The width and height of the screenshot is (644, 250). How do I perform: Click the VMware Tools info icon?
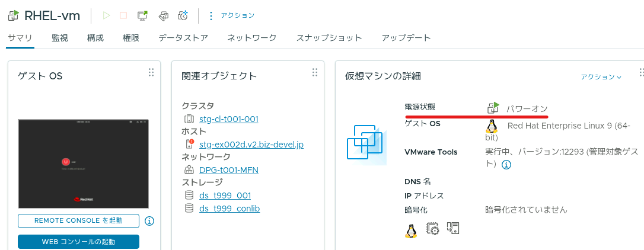click(x=507, y=165)
